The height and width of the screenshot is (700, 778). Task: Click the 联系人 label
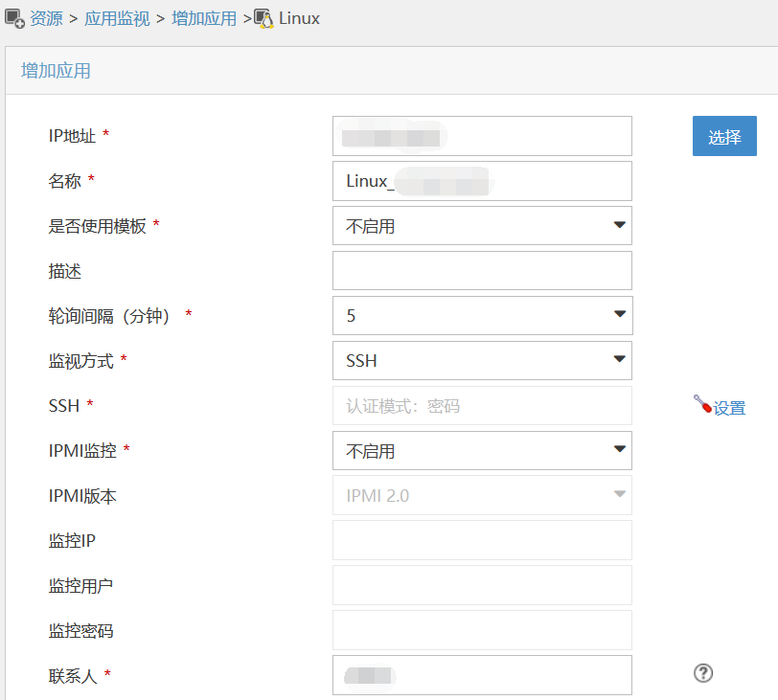73,676
